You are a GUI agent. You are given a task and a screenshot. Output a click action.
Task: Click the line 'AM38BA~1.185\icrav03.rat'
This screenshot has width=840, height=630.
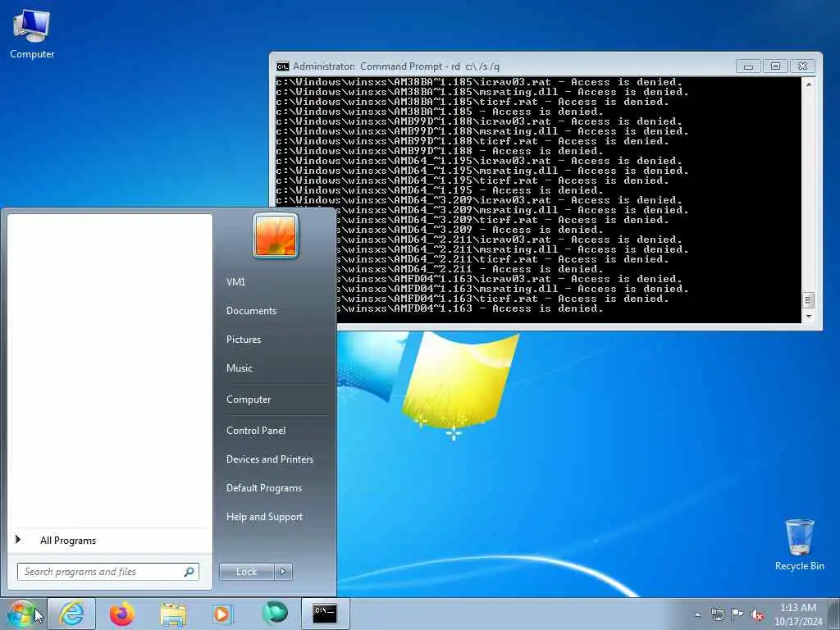pos(479,82)
